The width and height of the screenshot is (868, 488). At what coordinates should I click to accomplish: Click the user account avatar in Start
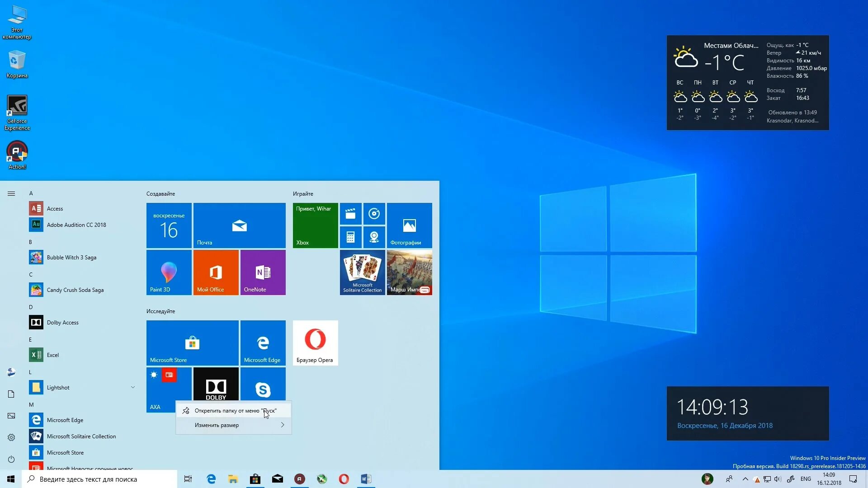click(11, 372)
